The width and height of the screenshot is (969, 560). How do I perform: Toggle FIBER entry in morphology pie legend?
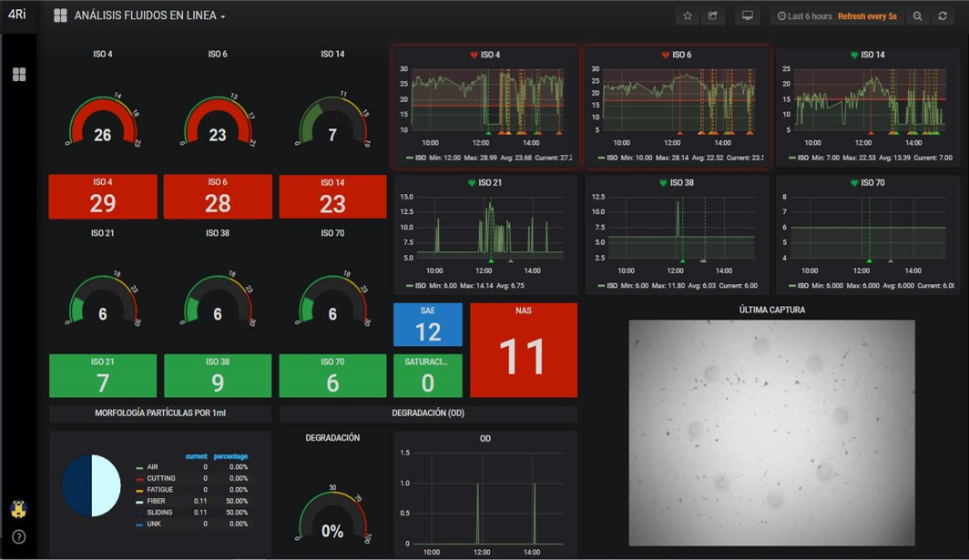(x=156, y=501)
